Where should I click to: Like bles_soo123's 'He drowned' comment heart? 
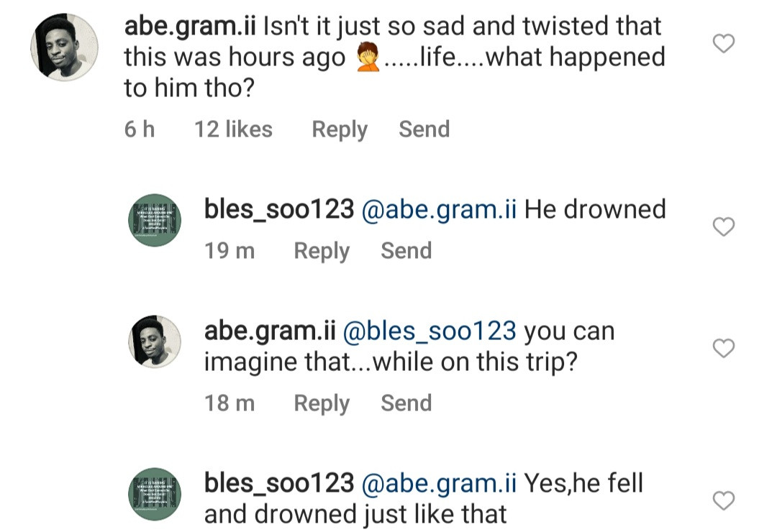point(722,227)
